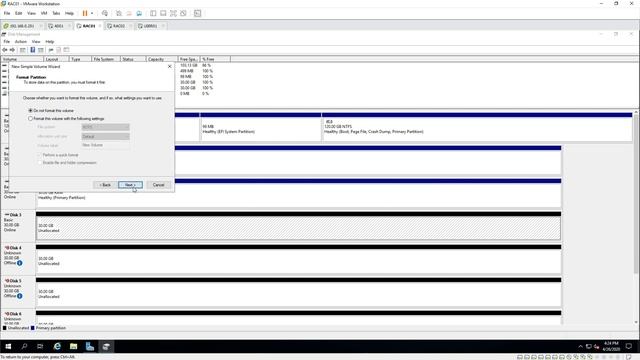Image resolution: width=640 pixels, height=360 pixels.
Task: Show hidden icons in the system tray
Action: 580,347
